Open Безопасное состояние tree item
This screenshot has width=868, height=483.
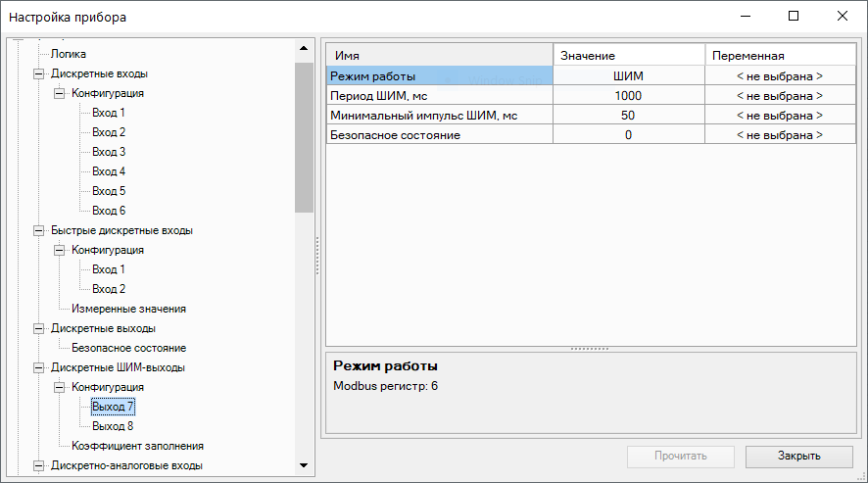pos(128,348)
